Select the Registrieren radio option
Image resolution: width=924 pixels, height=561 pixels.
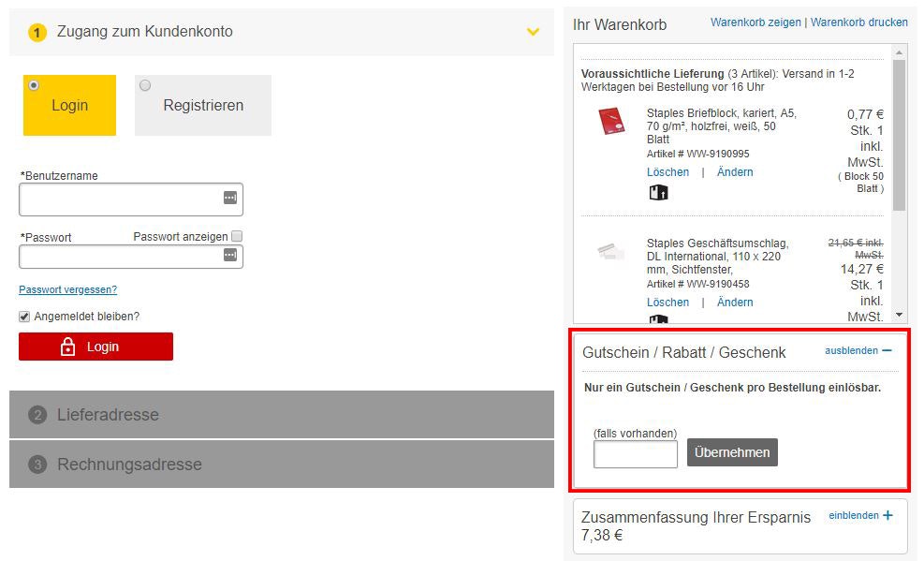point(145,85)
